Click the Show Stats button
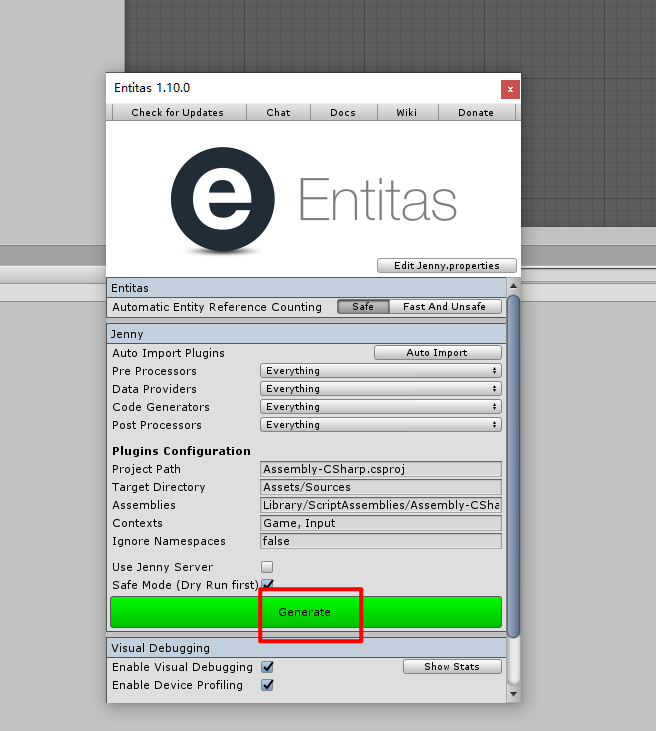656x731 pixels. coord(452,667)
